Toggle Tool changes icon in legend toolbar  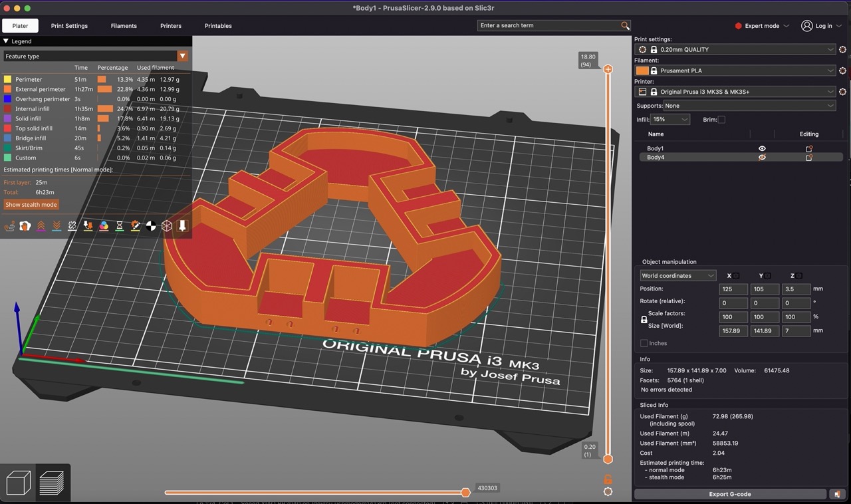88,226
